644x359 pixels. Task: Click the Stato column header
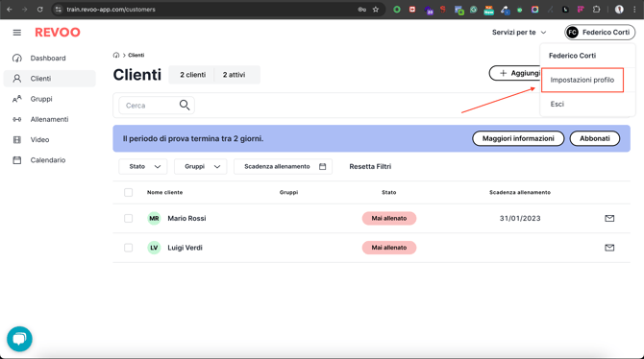(x=389, y=192)
